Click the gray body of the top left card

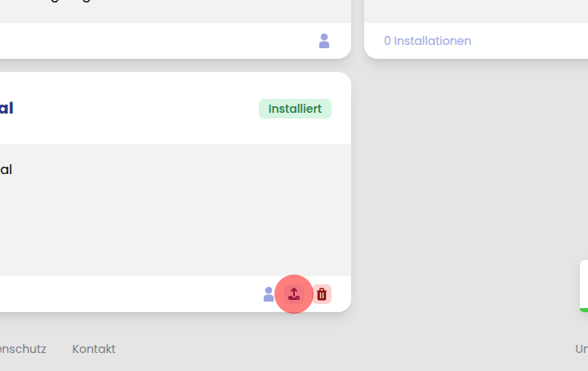[x=163, y=11]
